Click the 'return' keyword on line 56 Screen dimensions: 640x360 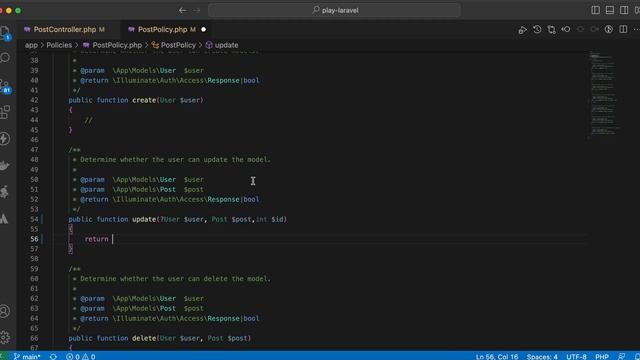tap(96, 239)
